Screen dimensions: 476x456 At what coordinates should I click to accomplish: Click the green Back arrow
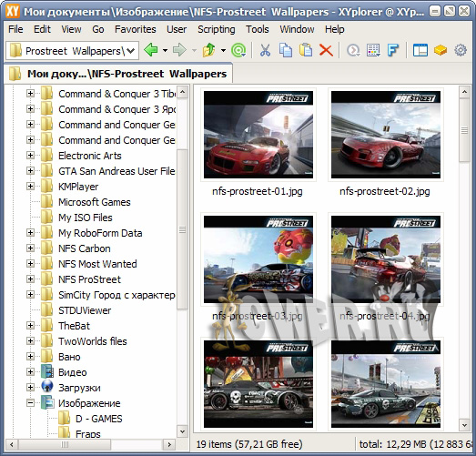(151, 50)
